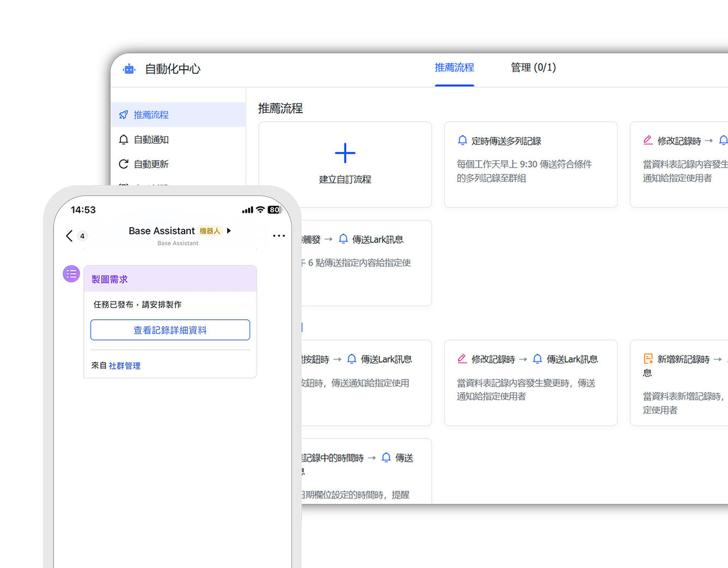The width and height of the screenshot is (728, 568).
Task: Click the 自動化中心 title
Action: coord(173,69)
